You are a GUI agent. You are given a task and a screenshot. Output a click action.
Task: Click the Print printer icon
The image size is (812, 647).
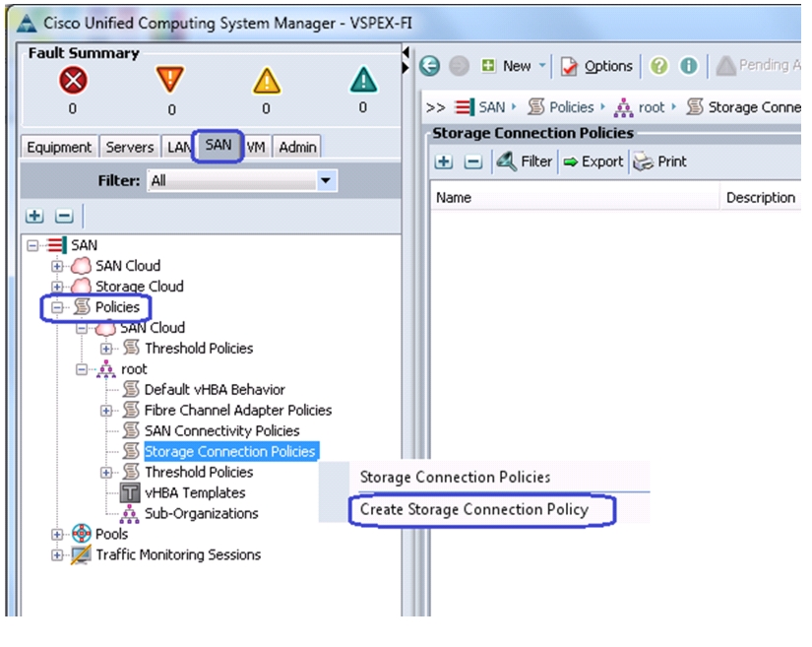point(644,162)
